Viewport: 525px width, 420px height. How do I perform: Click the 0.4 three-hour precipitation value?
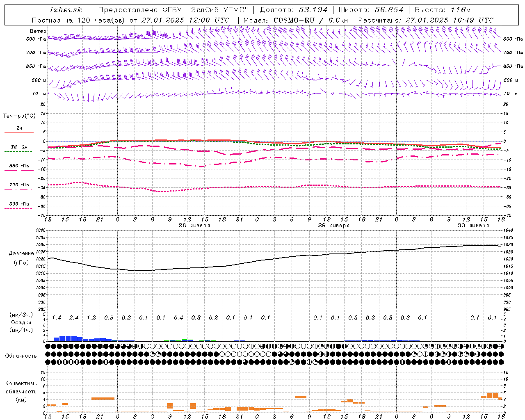pyautogui.click(x=178, y=317)
